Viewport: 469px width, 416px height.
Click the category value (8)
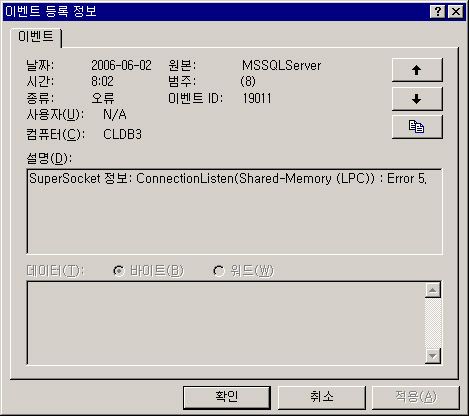tap(248, 81)
